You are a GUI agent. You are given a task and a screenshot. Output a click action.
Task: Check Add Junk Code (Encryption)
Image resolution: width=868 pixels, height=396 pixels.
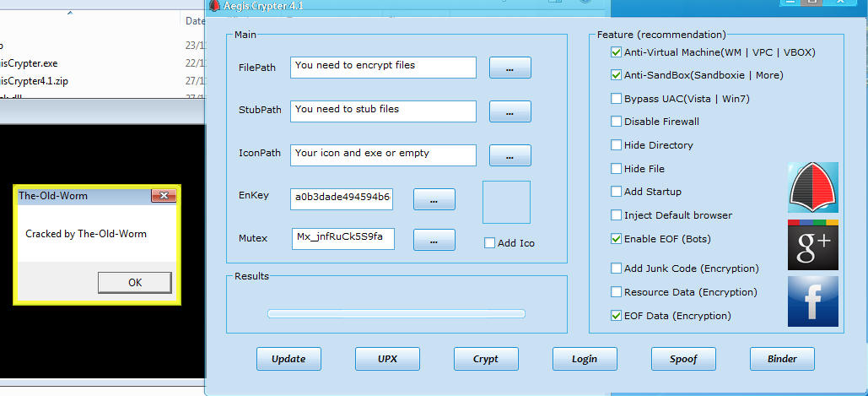(616, 268)
